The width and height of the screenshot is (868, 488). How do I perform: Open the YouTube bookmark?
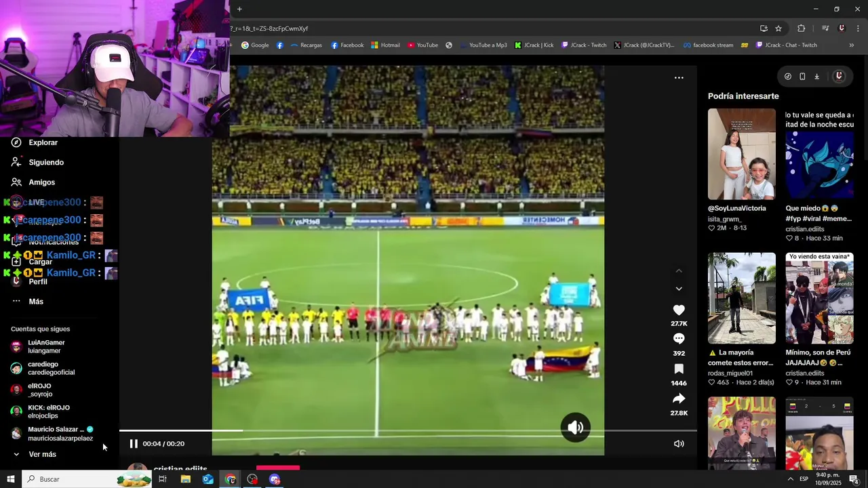pos(422,45)
